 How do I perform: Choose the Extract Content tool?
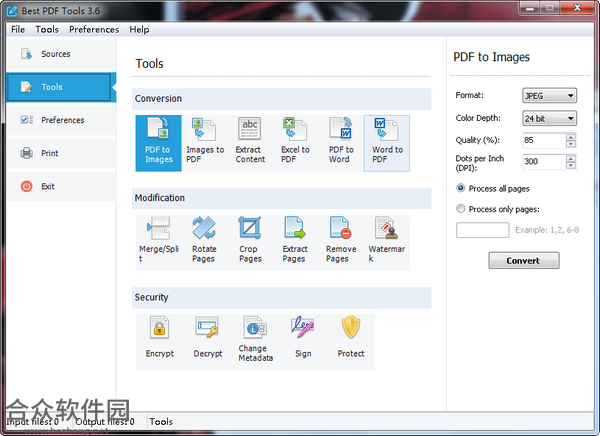click(250, 143)
